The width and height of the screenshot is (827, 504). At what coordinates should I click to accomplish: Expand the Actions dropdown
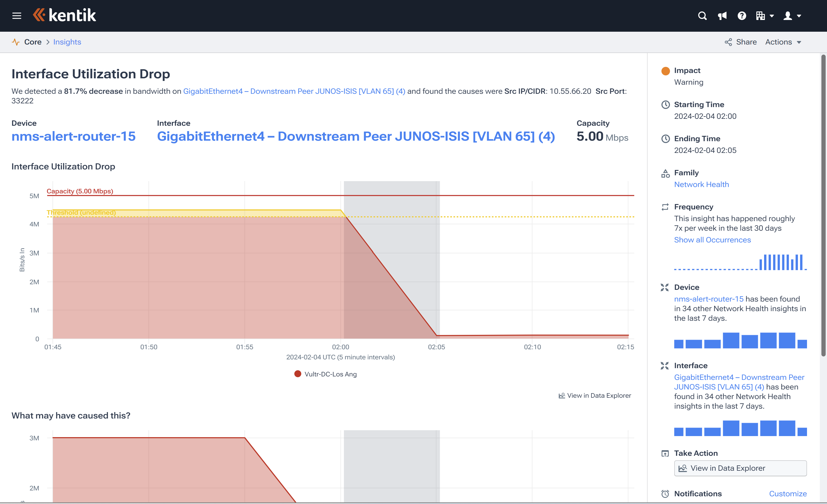point(783,42)
